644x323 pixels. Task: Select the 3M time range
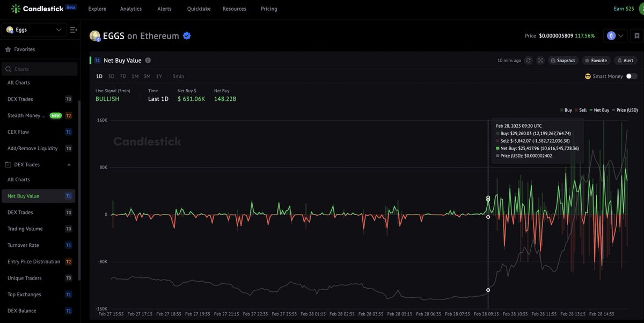click(x=147, y=76)
